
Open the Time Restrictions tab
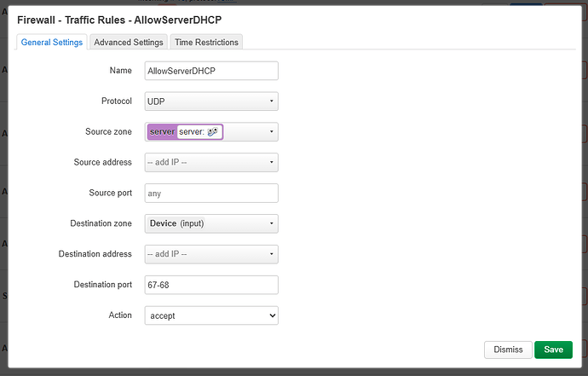(206, 42)
